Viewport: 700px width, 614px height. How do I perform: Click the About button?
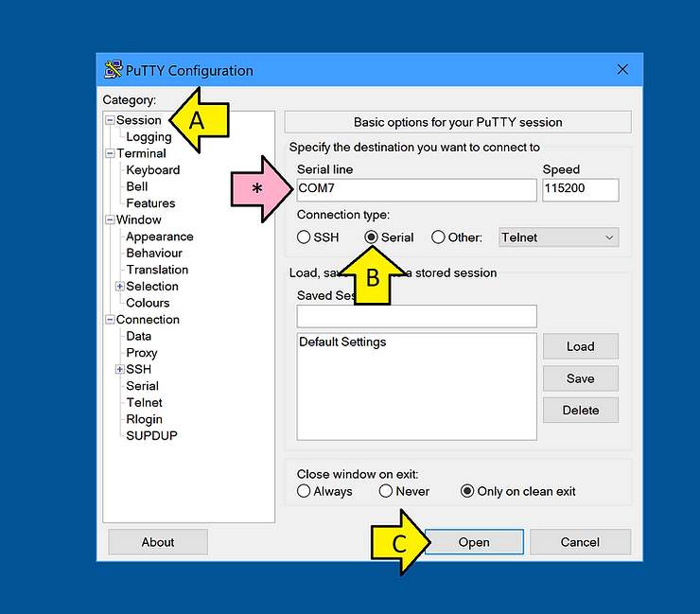click(x=158, y=542)
